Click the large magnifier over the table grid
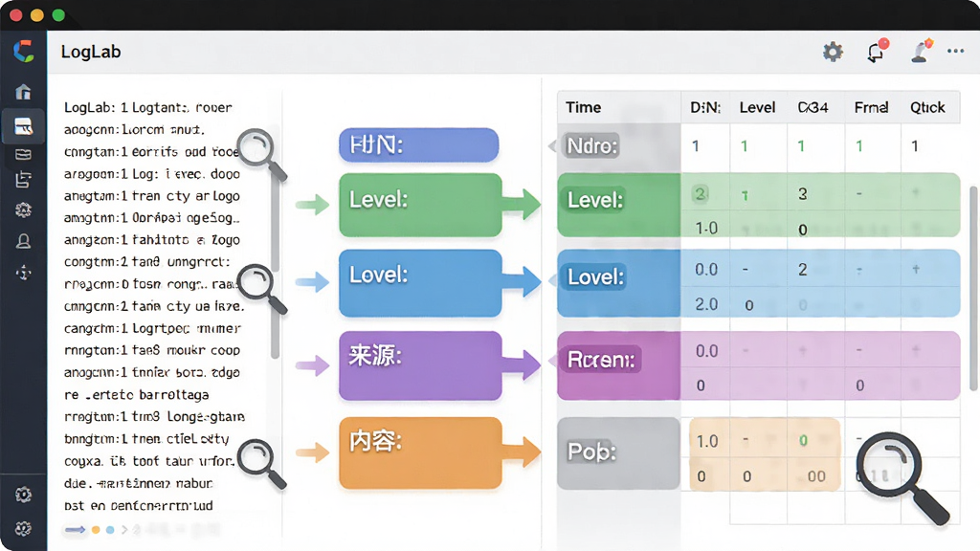This screenshot has height=551, width=980. [902, 478]
